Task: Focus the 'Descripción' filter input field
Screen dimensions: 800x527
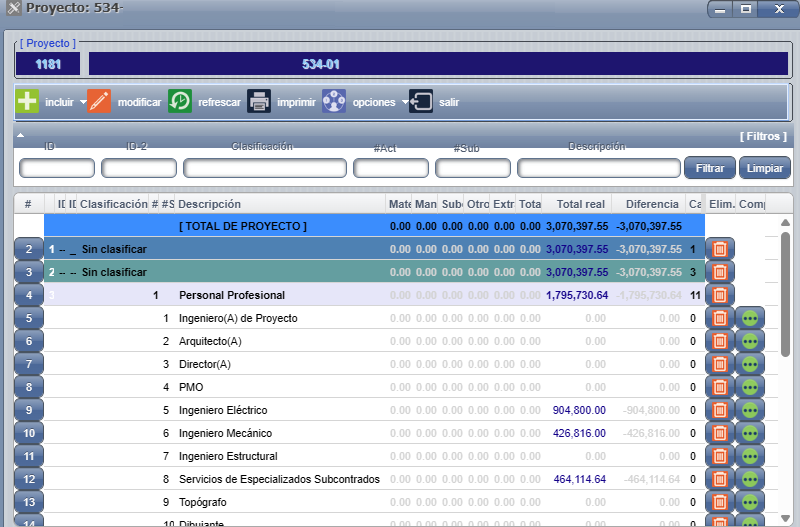Action: click(597, 168)
